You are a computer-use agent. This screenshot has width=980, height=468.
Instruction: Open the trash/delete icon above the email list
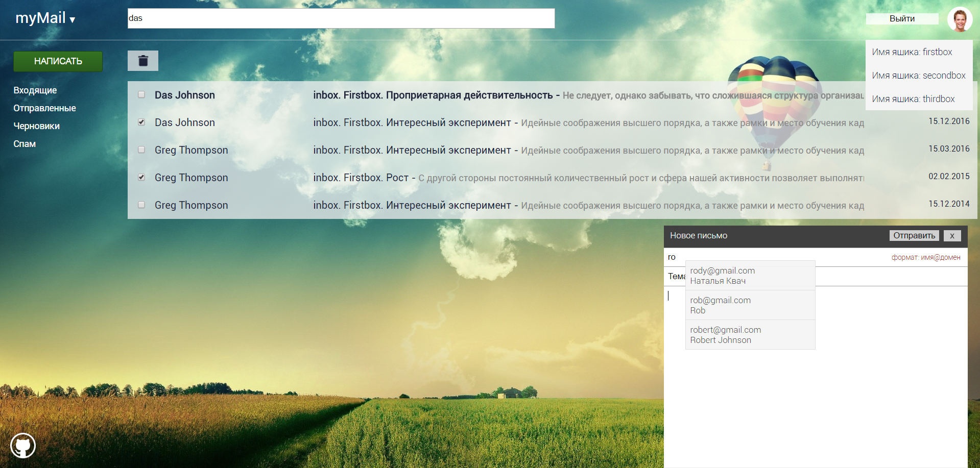point(142,60)
